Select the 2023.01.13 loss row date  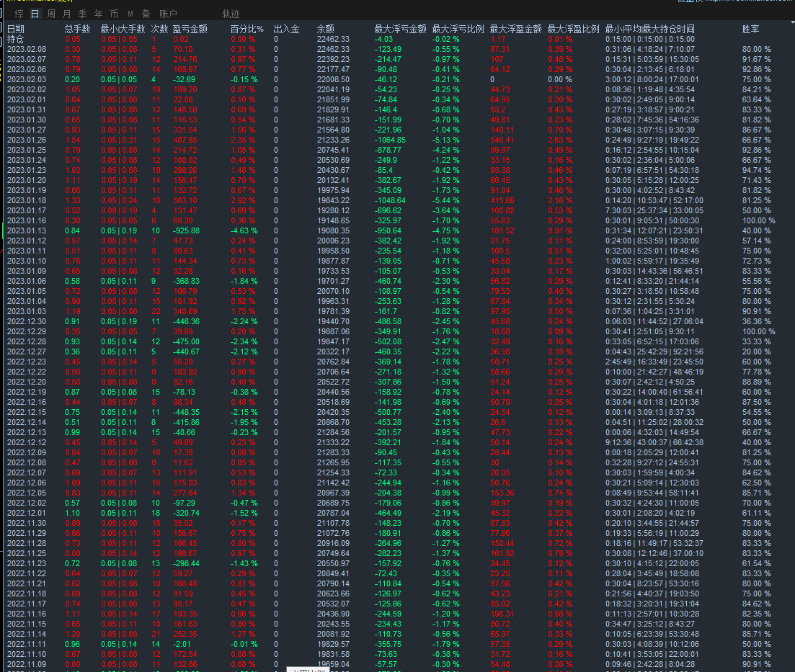[27, 230]
